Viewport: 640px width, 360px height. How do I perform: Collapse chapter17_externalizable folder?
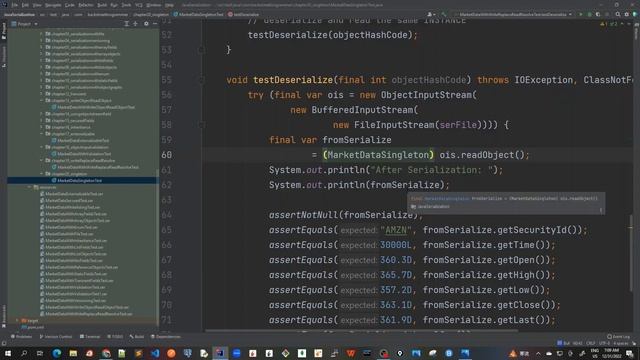[x=42, y=134]
